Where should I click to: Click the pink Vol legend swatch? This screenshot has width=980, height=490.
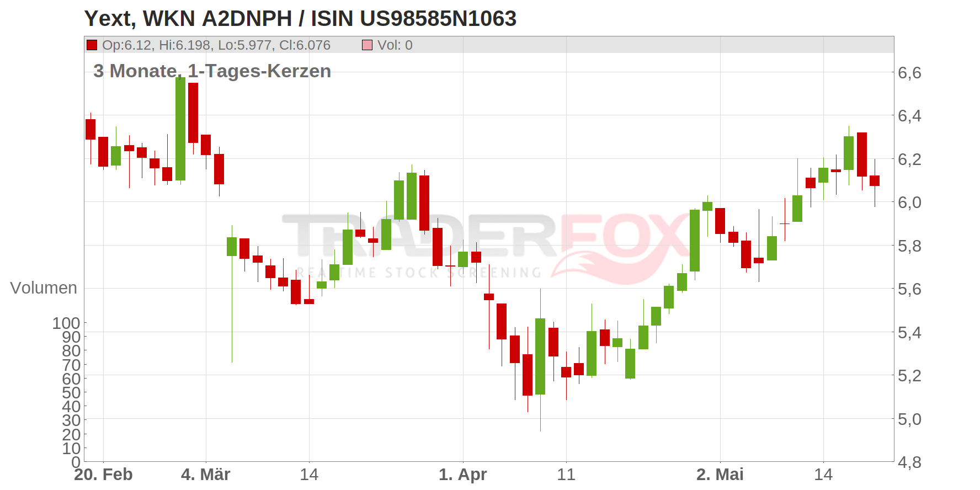[367, 45]
